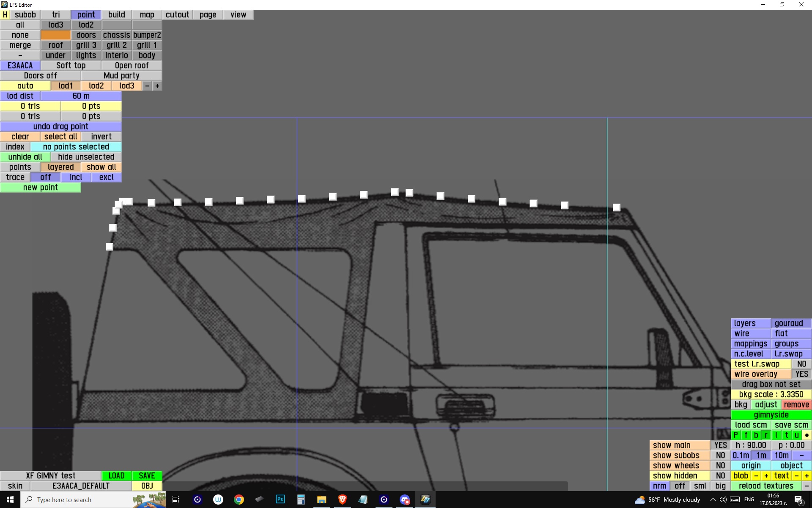The height and width of the screenshot is (508, 812).
Task: Toggle show subobs NO button
Action: (x=720, y=456)
